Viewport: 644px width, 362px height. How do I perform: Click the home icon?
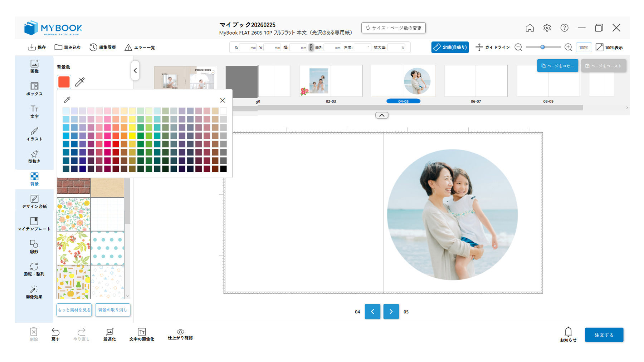[530, 28]
